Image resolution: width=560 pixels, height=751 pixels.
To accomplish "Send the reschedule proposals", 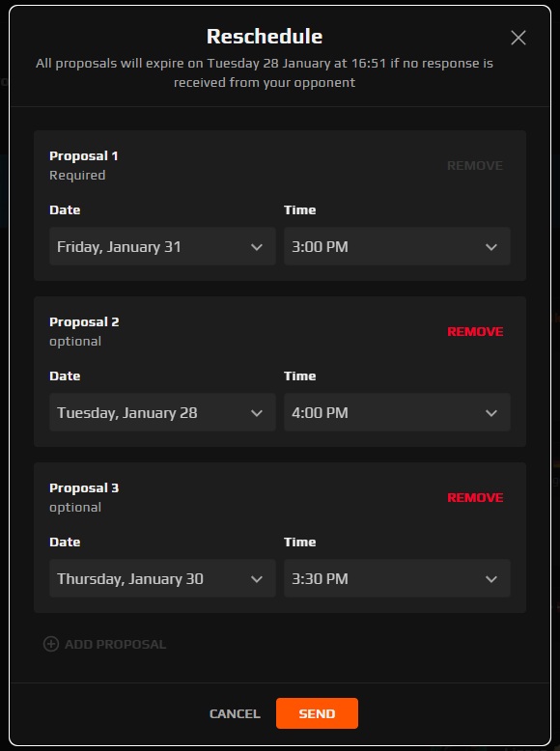I will click(x=317, y=713).
